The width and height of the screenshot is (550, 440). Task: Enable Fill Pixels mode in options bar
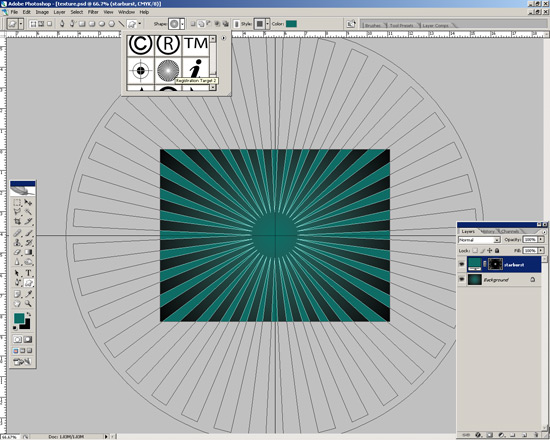(49, 24)
